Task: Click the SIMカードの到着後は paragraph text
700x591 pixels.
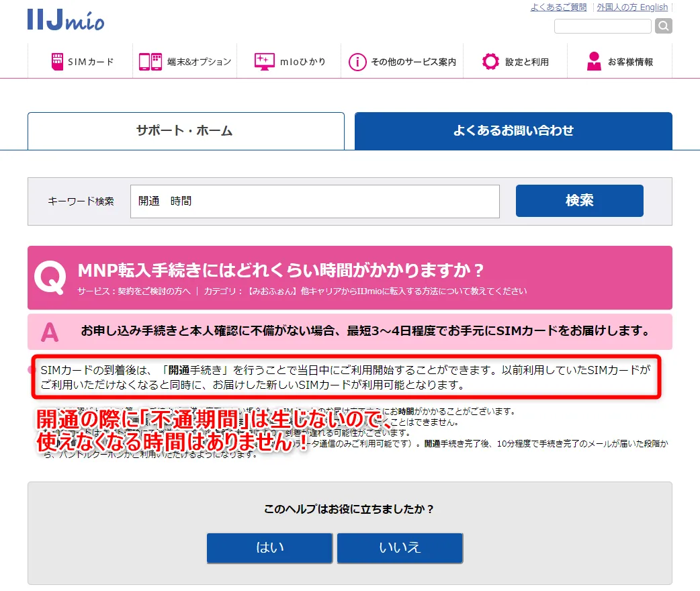Action: tap(345, 377)
